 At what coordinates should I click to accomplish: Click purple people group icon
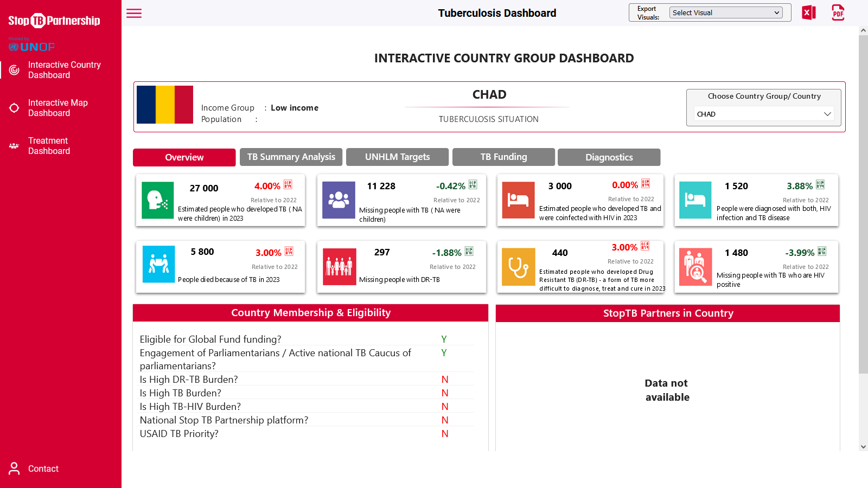click(x=339, y=200)
